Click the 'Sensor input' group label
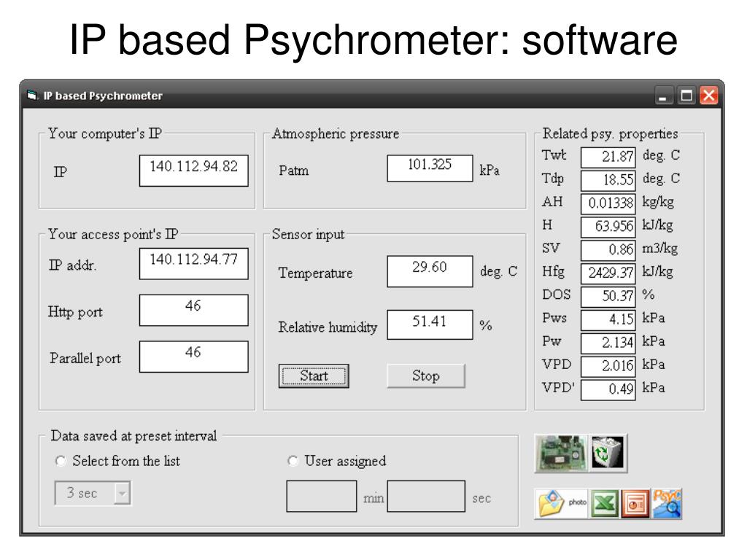The width and height of the screenshot is (747, 560). pyautogui.click(x=309, y=234)
